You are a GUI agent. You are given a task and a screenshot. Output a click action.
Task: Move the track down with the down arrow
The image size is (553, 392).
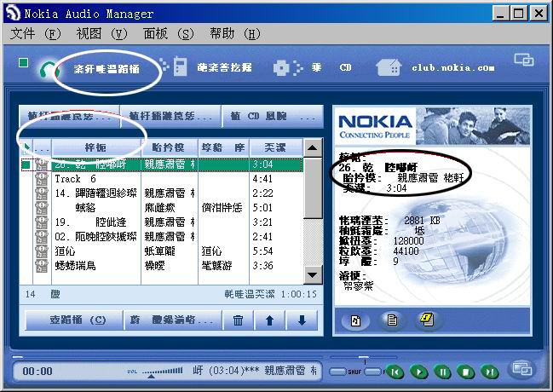(x=302, y=320)
